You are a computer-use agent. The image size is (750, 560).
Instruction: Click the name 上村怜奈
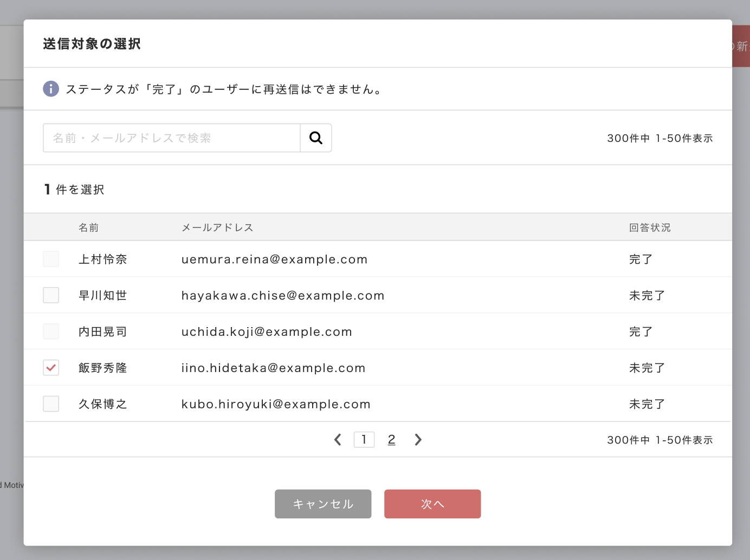103,259
